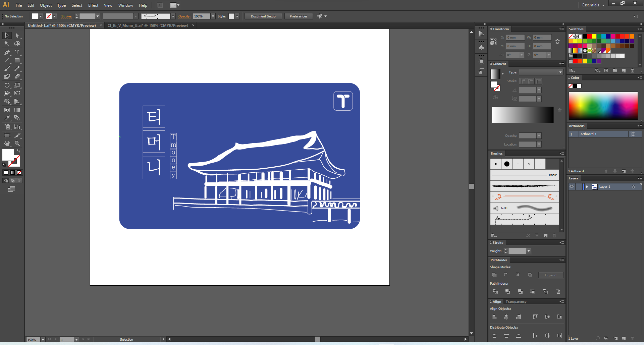Select the Eyedropper tool

tap(7, 118)
